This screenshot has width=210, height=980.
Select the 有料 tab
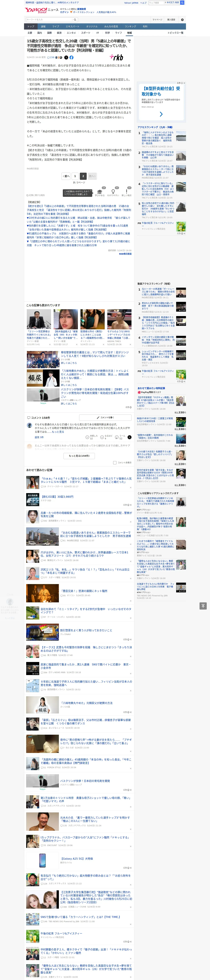coord(145,27)
